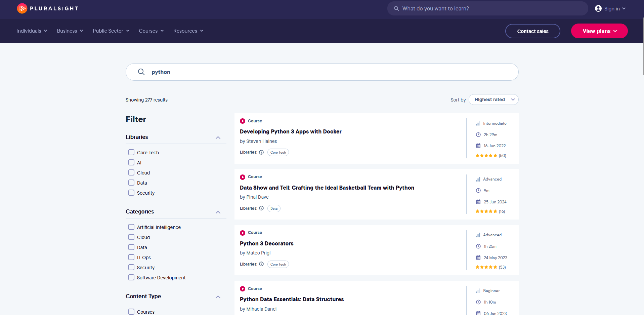Open the Courses navigation menu
Image resolution: width=644 pixels, height=315 pixels.
pyautogui.click(x=152, y=31)
